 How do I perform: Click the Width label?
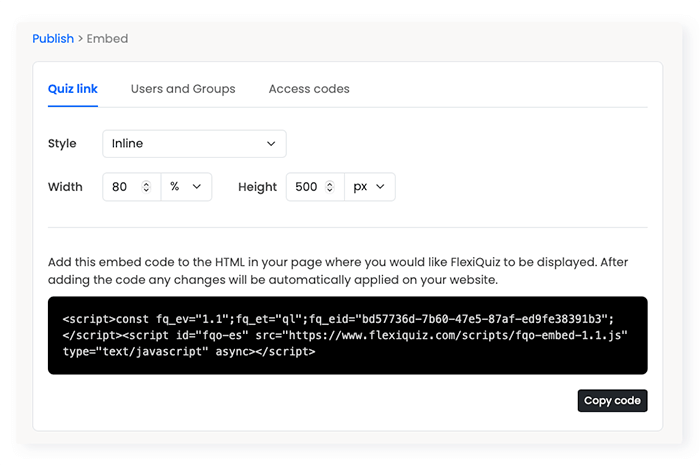point(65,187)
